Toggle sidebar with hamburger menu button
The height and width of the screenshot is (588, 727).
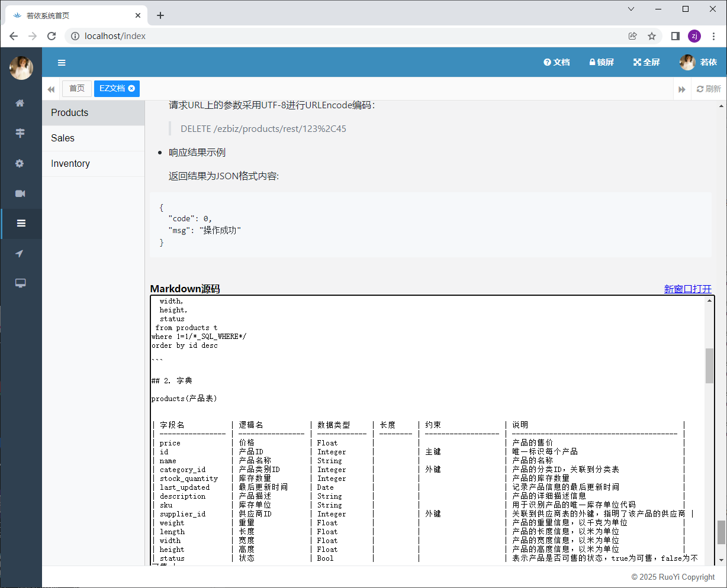[x=62, y=63]
